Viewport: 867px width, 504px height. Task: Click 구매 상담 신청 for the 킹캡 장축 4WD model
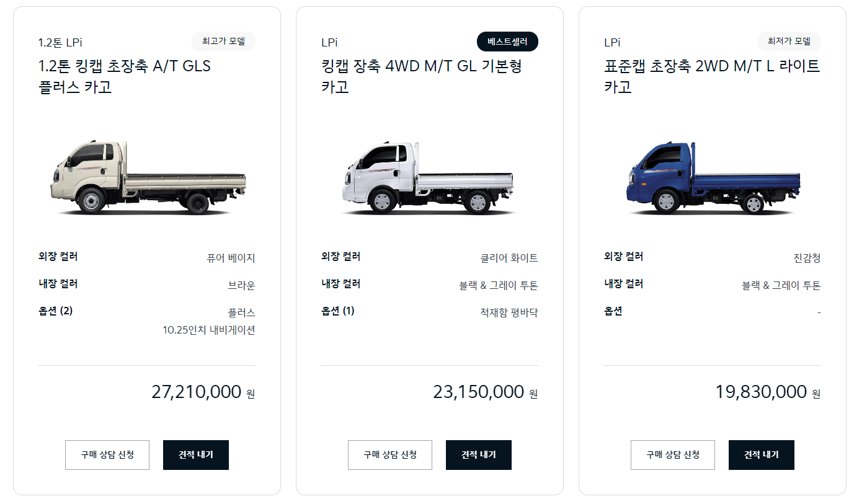(390, 454)
